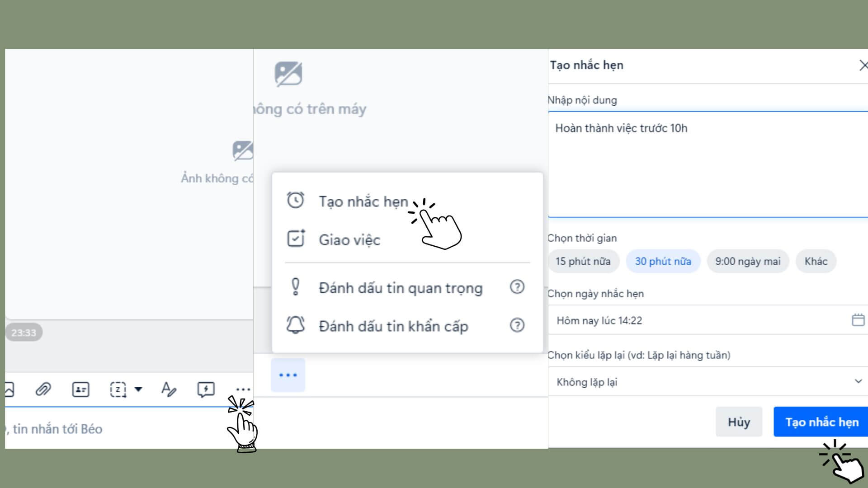The image size is (868, 488).
Task: Click the task/checklist icon for Giao việc
Action: (295, 239)
